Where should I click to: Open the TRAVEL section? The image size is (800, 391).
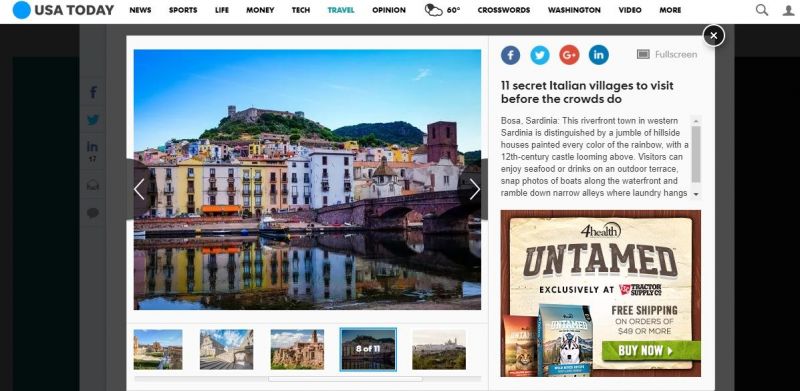click(341, 10)
